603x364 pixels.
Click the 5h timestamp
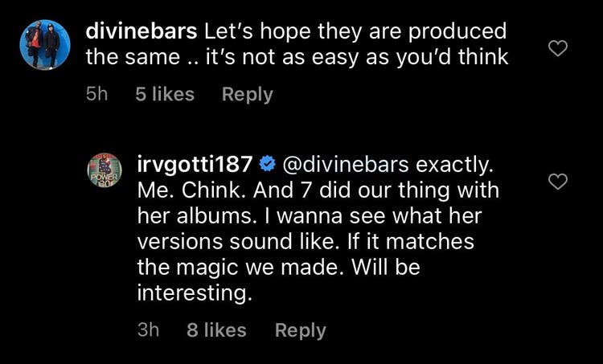96,95
